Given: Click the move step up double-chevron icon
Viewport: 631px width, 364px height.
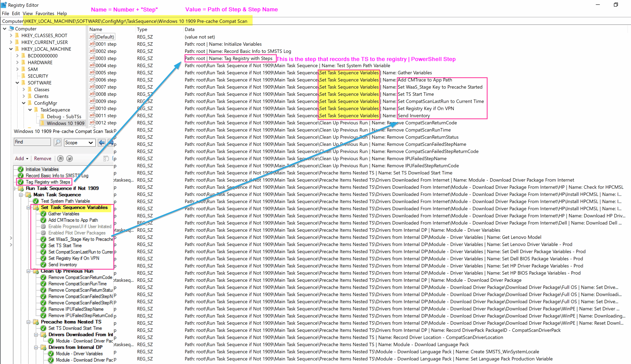Looking at the screenshot, I should [x=60, y=158].
